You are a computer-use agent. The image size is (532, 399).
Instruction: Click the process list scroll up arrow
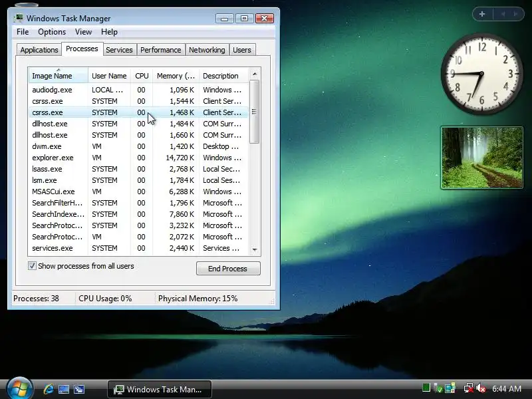pos(255,74)
